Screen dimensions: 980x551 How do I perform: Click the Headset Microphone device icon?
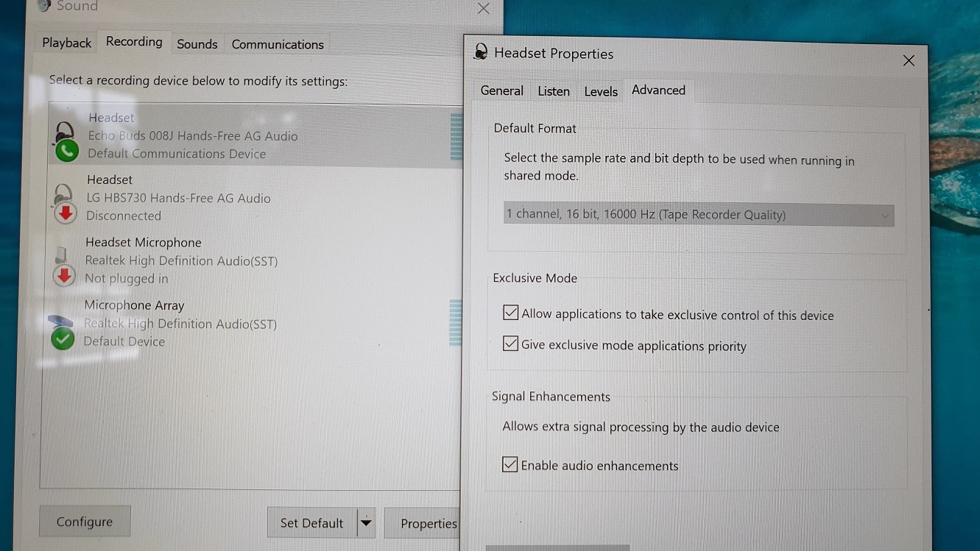click(x=64, y=266)
